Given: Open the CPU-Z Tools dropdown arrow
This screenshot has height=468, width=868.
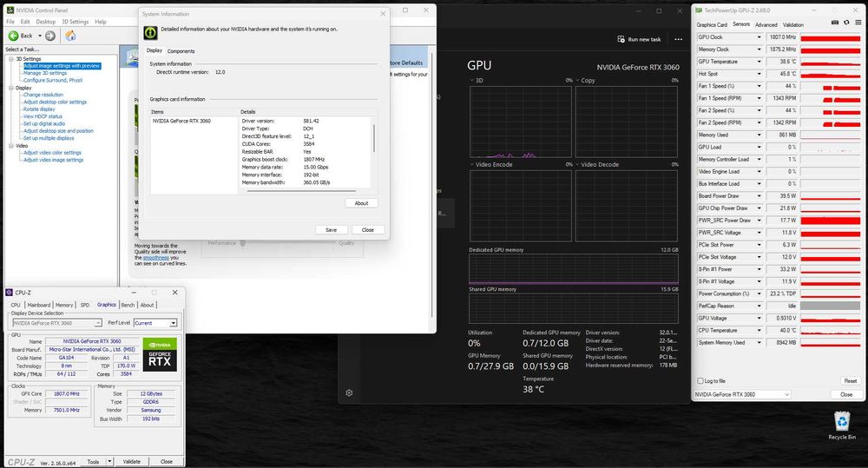Looking at the screenshot, I should tap(109, 461).
